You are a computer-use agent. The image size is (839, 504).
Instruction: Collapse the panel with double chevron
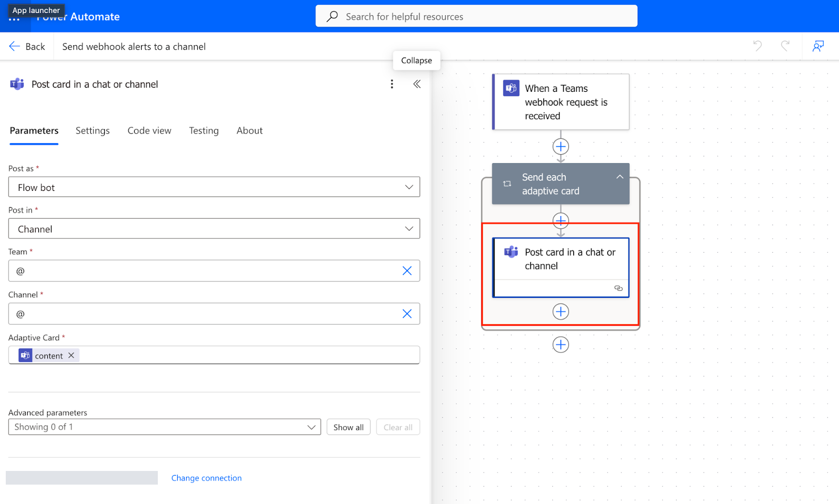pyautogui.click(x=417, y=84)
